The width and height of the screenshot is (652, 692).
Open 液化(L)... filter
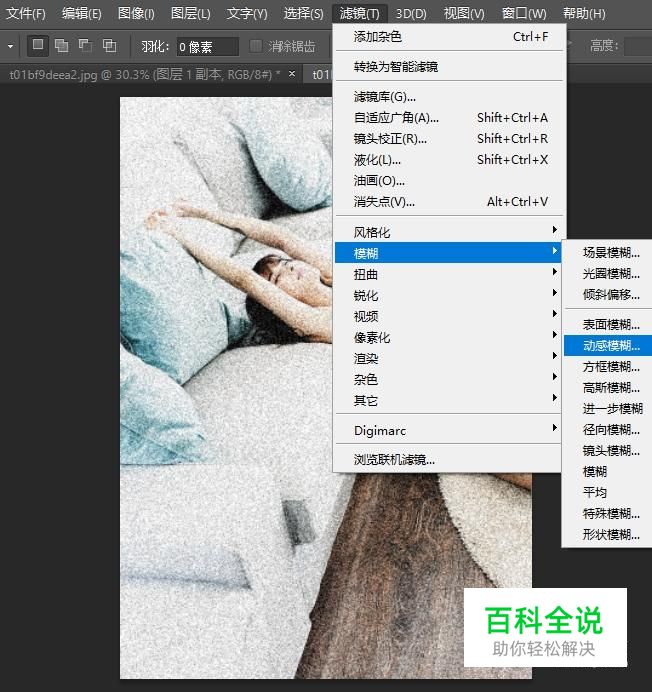click(448, 160)
